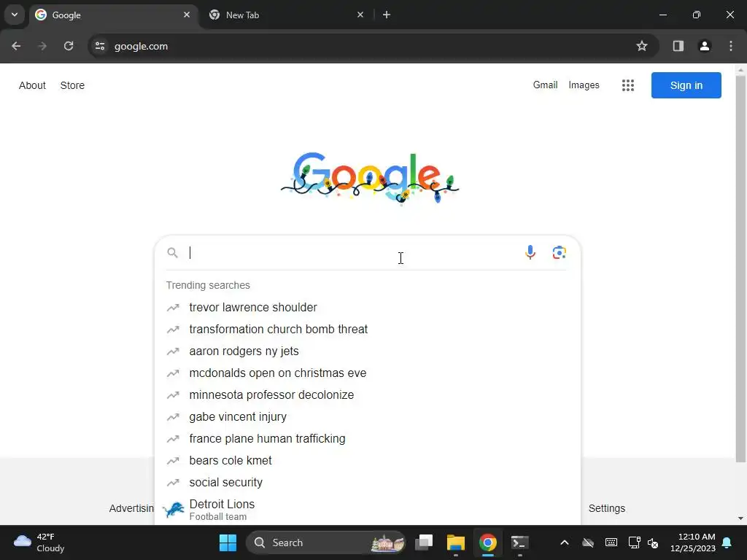Switch to the New Tab tab
The image size is (747, 560).
(286, 15)
